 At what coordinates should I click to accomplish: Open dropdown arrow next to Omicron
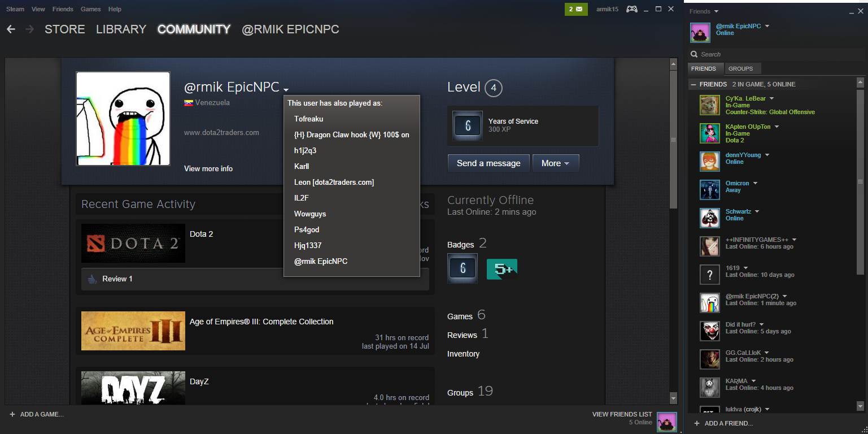(x=755, y=183)
